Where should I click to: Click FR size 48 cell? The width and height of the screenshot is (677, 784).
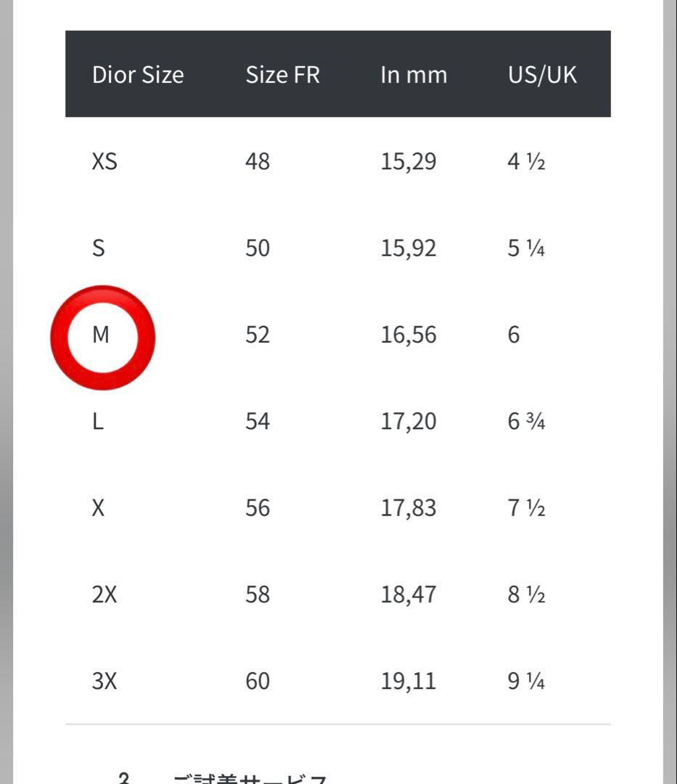[x=258, y=161]
